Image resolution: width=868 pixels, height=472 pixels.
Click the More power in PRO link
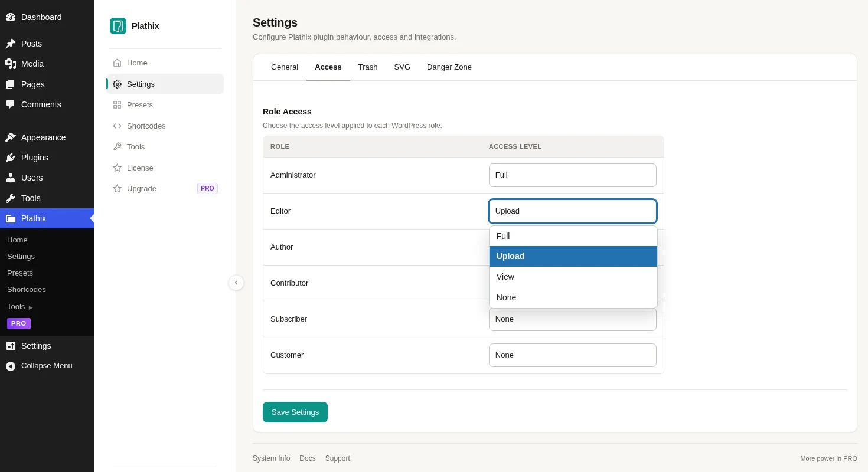click(829, 458)
